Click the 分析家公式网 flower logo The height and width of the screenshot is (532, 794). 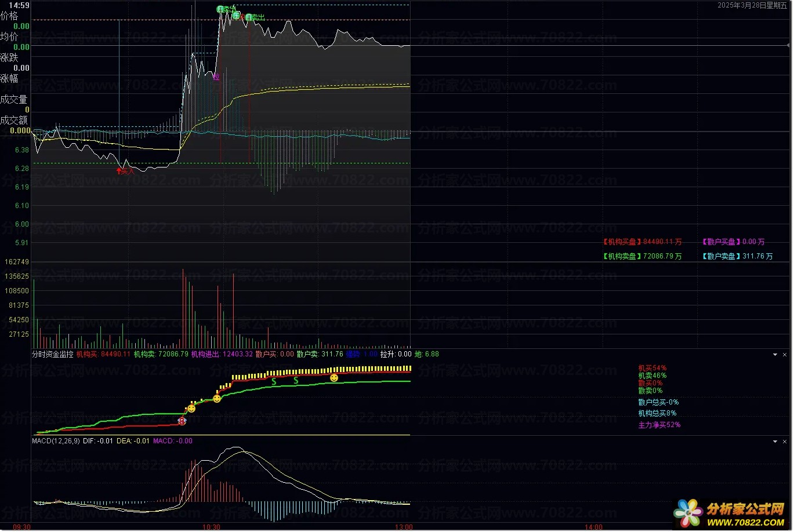(x=687, y=513)
